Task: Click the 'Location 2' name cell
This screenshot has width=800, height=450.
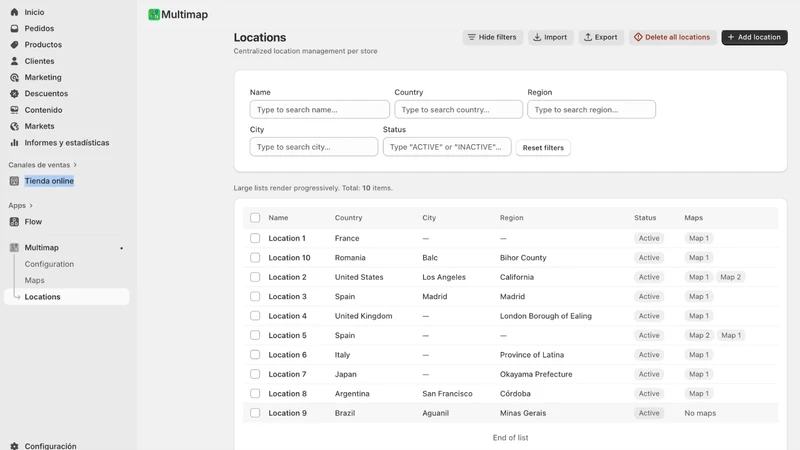Action: (287, 277)
